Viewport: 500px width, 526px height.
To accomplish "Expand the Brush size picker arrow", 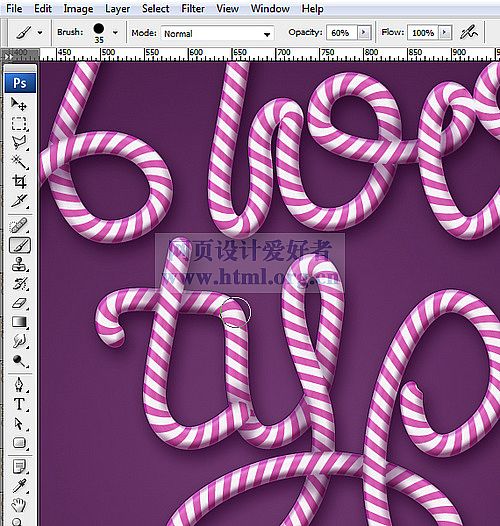I will [x=115, y=33].
